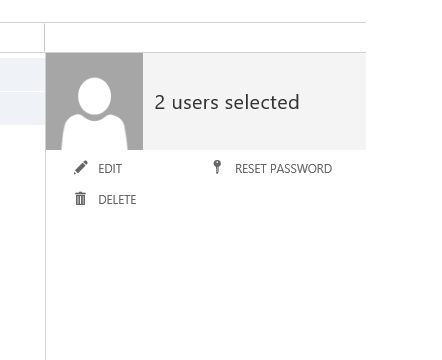Click the word PASSWORD in the reset action
This screenshot has width=442, height=360.
click(x=301, y=169)
